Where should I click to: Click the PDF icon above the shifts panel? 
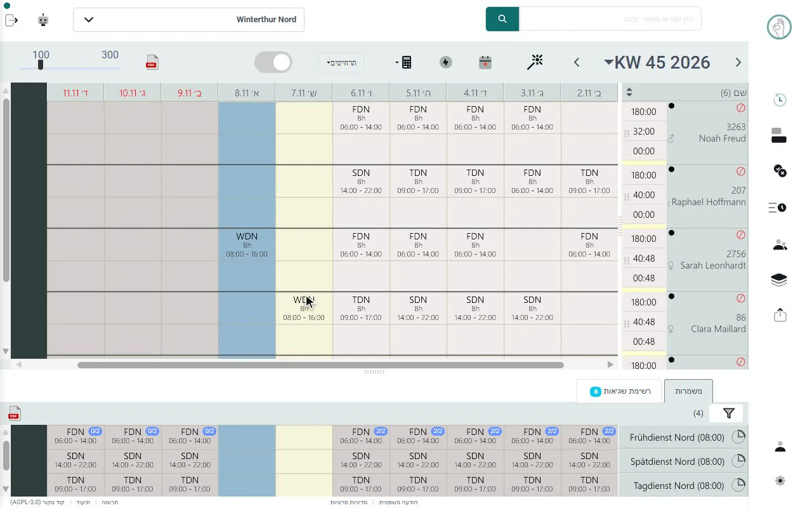14,413
